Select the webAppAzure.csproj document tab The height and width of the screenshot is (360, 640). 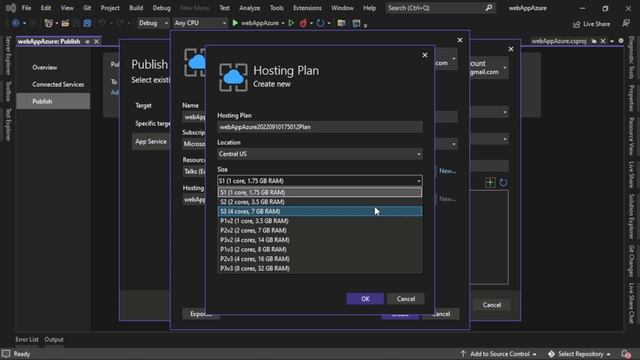tap(559, 41)
